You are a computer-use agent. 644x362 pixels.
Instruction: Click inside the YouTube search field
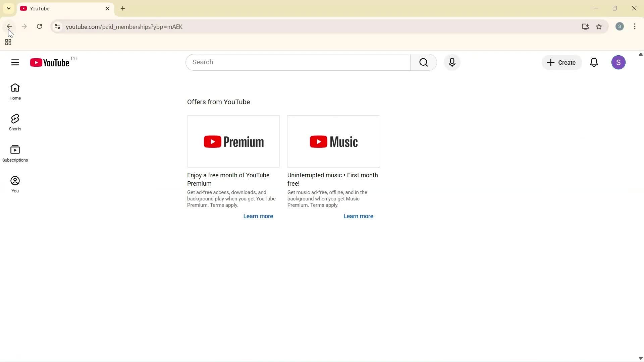[x=295, y=62]
